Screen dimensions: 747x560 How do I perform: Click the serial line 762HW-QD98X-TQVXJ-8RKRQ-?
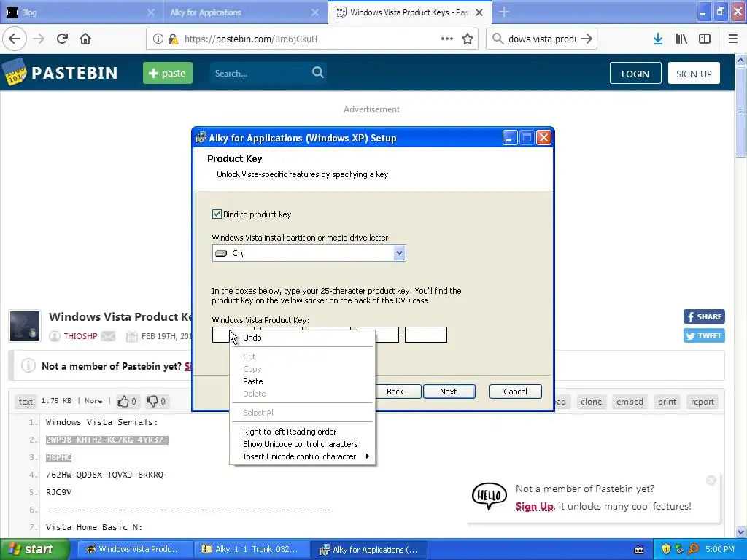(x=107, y=475)
